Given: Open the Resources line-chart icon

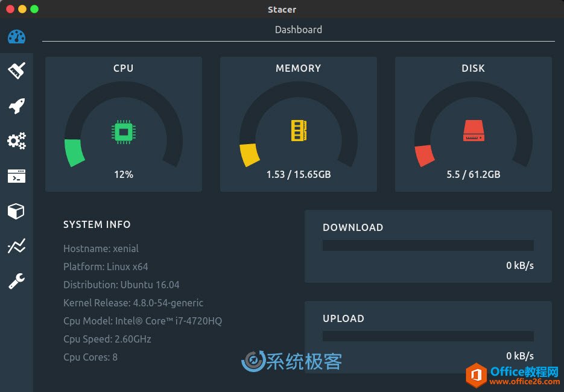Looking at the screenshot, I should pos(16,246).
